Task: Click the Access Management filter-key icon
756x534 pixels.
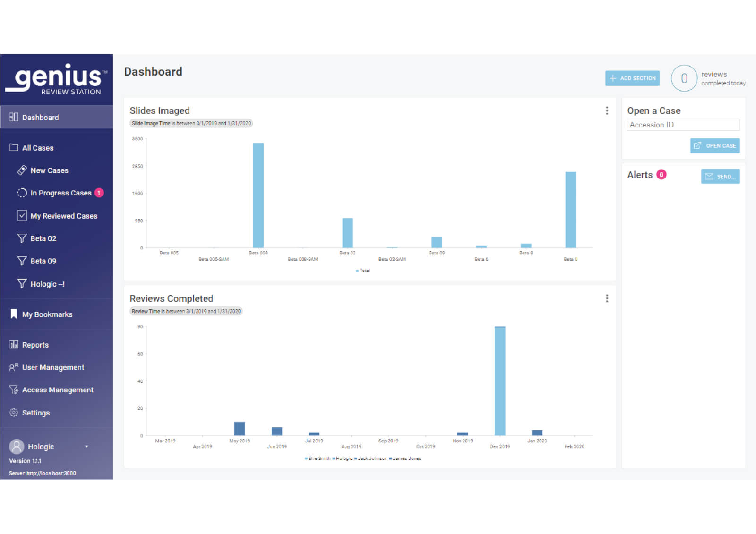Action: [14, 390]
